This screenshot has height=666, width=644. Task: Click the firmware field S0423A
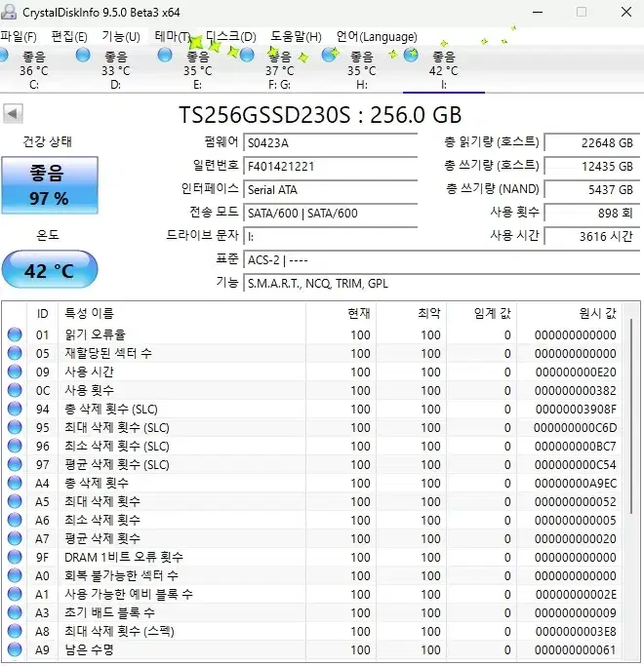[x=330, y=142]
